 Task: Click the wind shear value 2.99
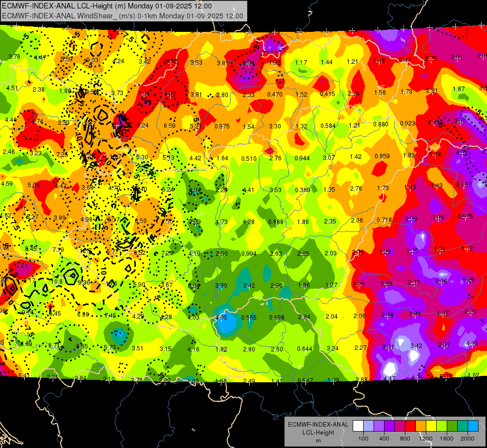point(411,219)
